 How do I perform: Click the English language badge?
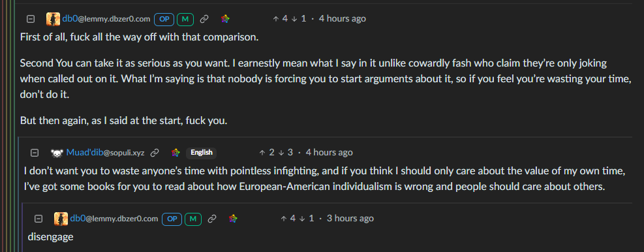201,153
